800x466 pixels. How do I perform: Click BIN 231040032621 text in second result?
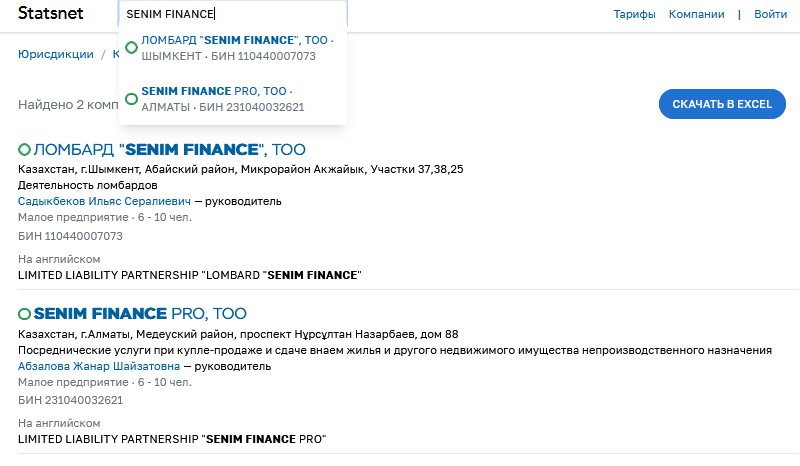[70, 400]
